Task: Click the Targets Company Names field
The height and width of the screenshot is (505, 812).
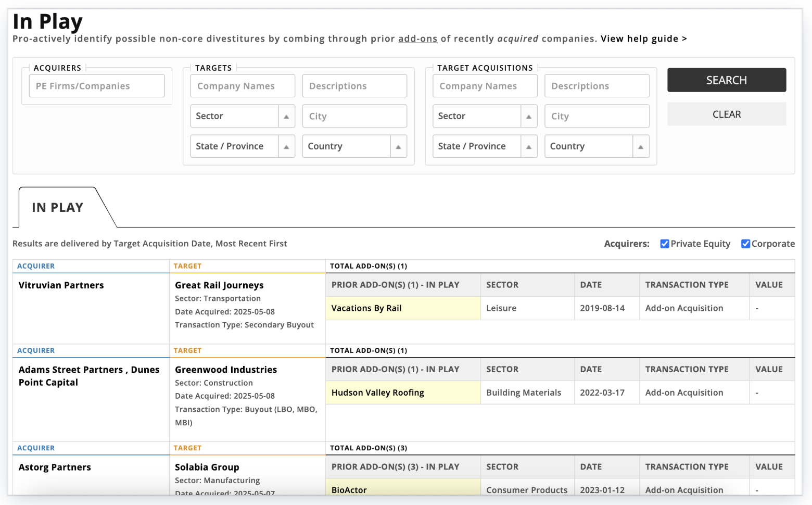Action: point(242,85)
